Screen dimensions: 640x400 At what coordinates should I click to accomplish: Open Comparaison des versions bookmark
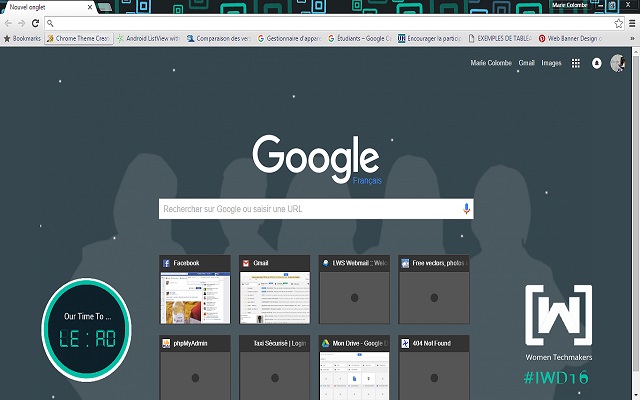click(218, 38)
